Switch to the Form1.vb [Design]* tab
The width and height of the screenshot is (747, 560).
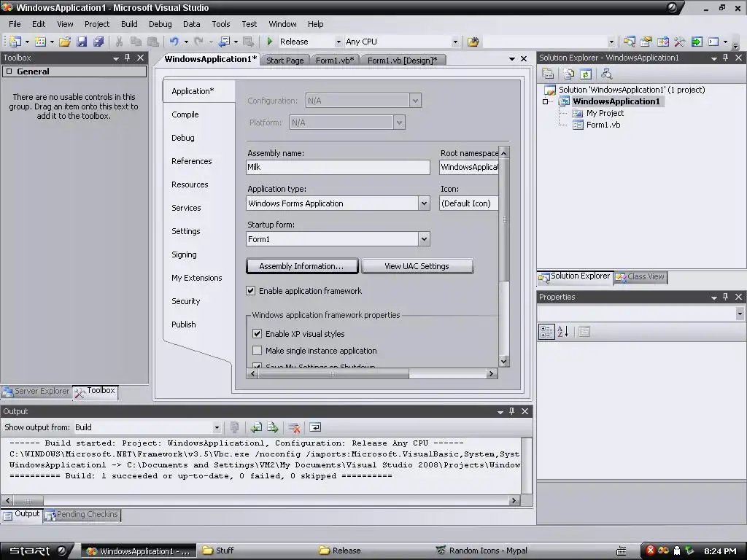(x=402, y=60)
